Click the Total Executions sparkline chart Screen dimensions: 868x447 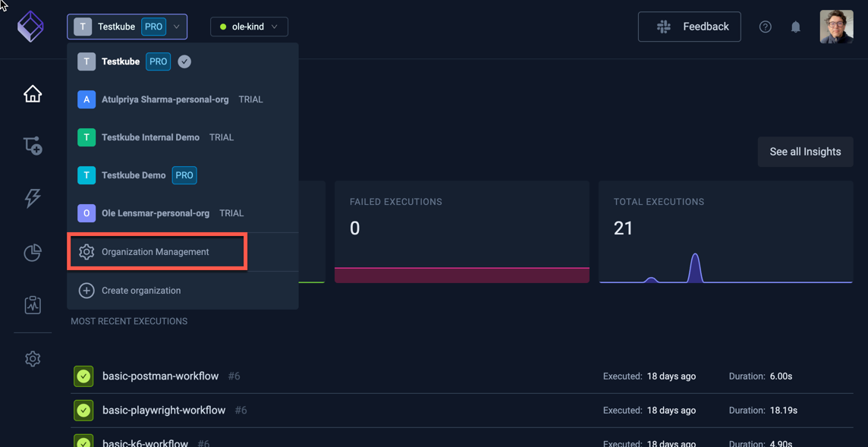click(x=725, y=269)
